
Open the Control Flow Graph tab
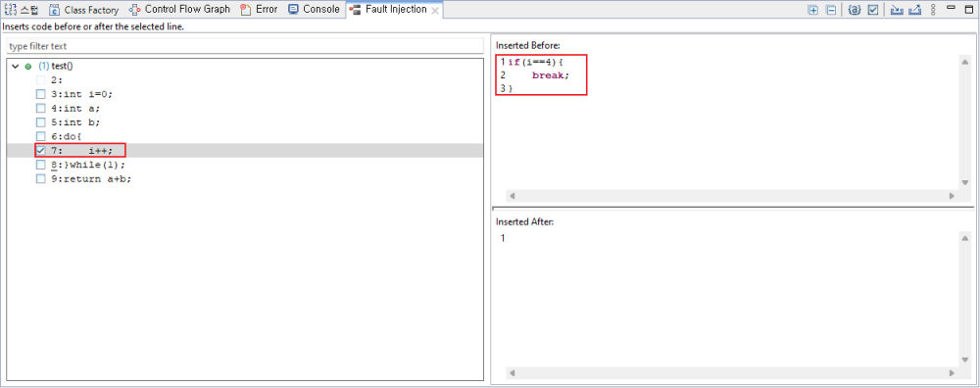[x=179, y=10]
